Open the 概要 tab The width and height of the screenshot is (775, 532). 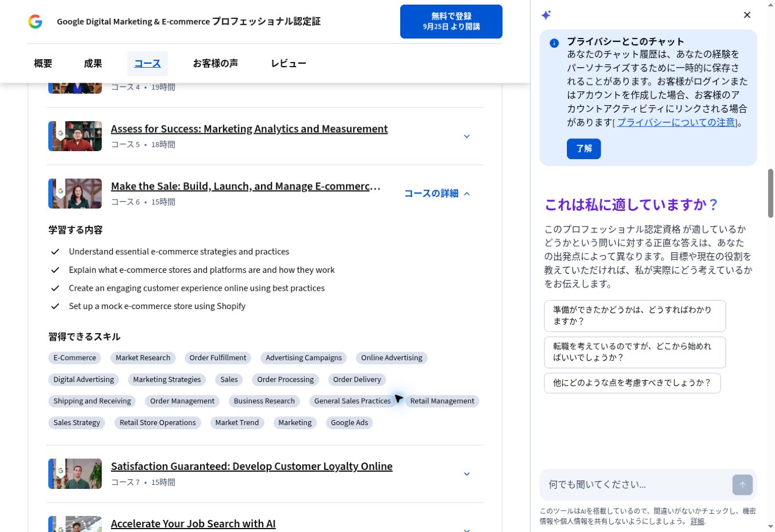pos(43,63)
